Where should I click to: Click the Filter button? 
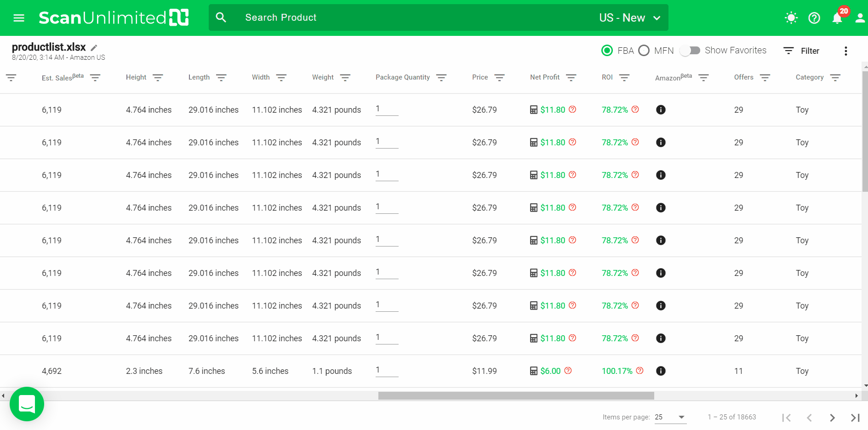[x=801, y=51]
